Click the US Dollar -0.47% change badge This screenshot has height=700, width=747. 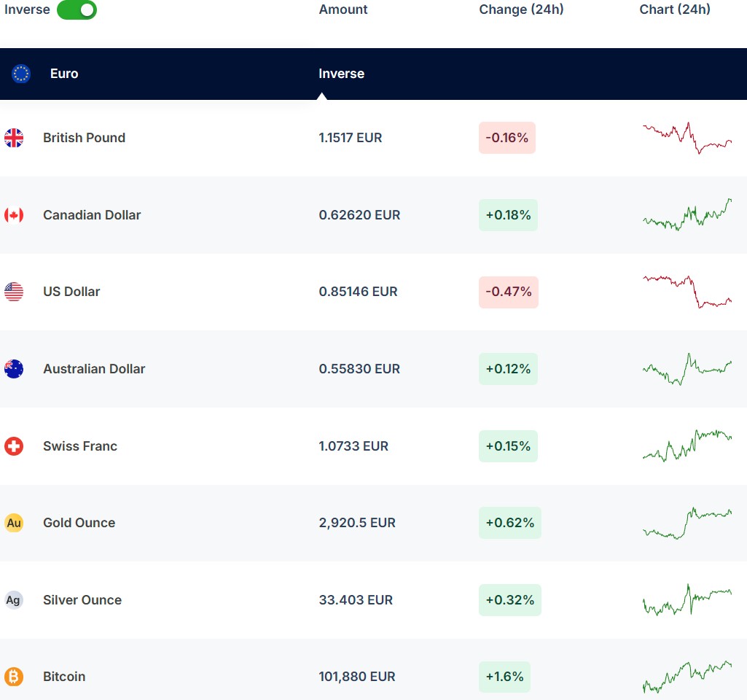pyautogui.click(x=508, y=292)
